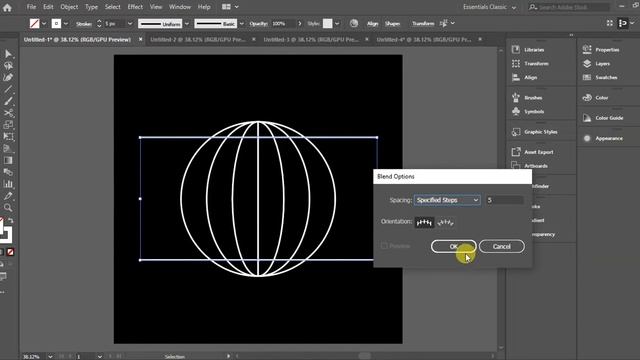
Task: Click the Shape link in control bar
Action: [392, 24]
